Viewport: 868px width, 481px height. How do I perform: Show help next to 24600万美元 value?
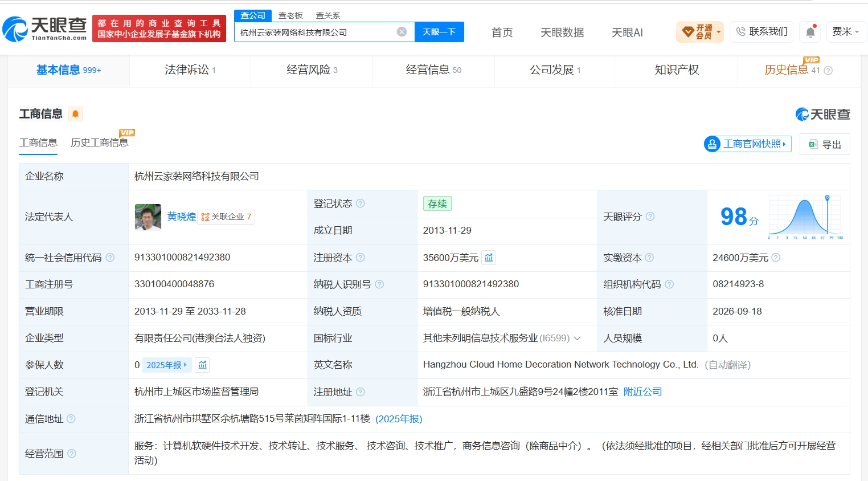point(776,258)
